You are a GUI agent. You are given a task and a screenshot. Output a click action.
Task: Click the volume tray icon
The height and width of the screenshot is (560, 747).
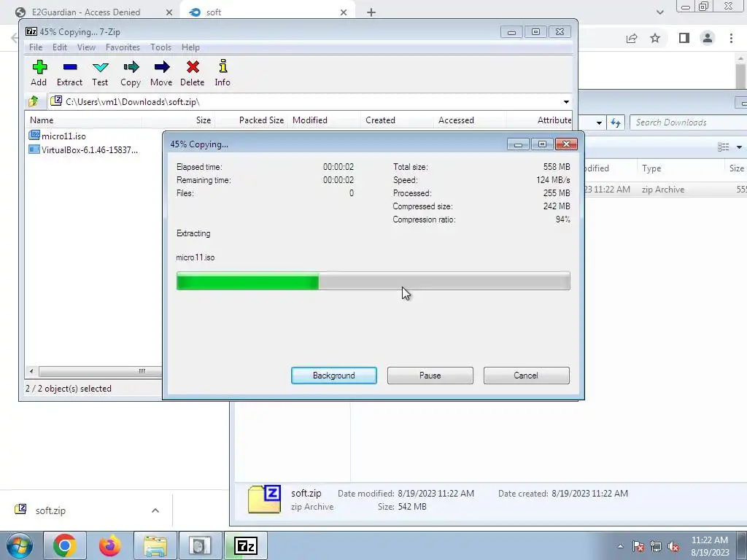[673, 546]
